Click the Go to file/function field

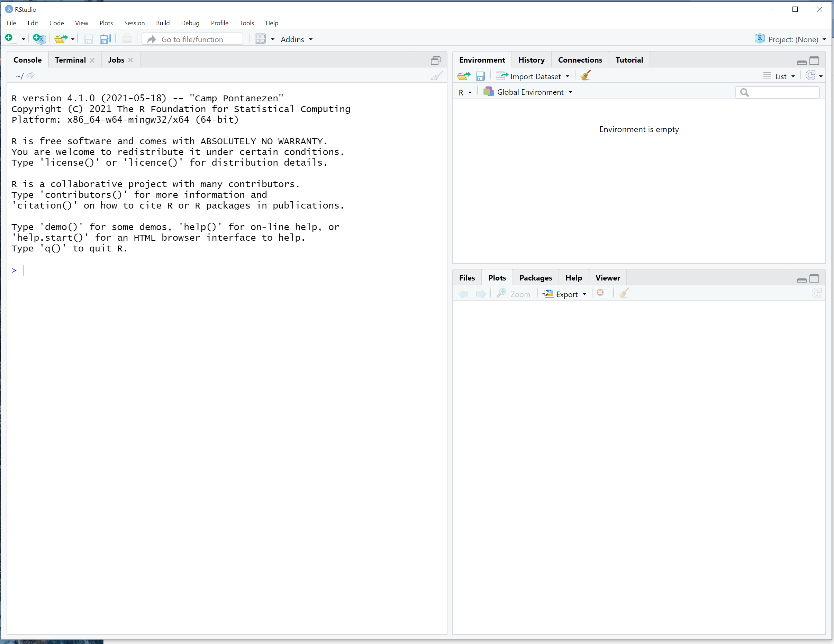click(x=192, y=39)
